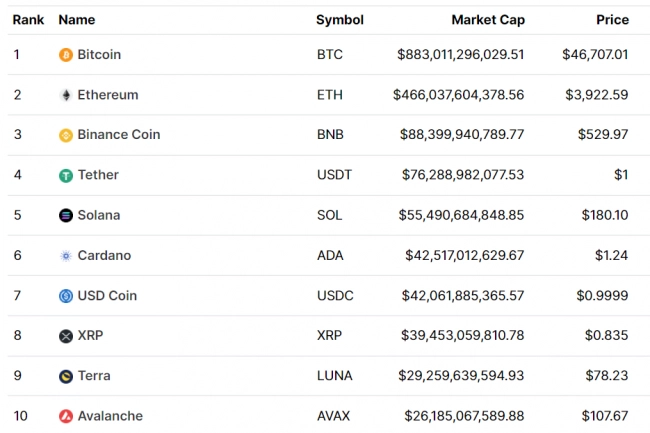Click the Cardano logo icon

point(66,256)
